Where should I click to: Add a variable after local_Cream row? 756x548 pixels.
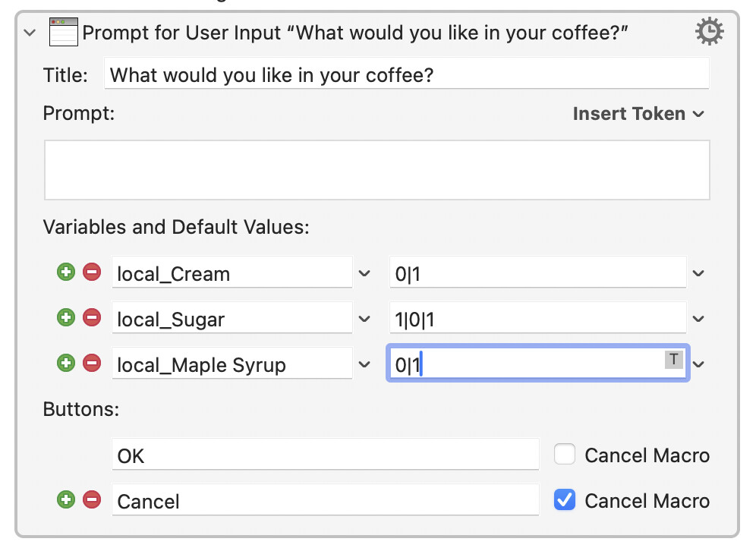pyautogui.click(x=66, y=272)
